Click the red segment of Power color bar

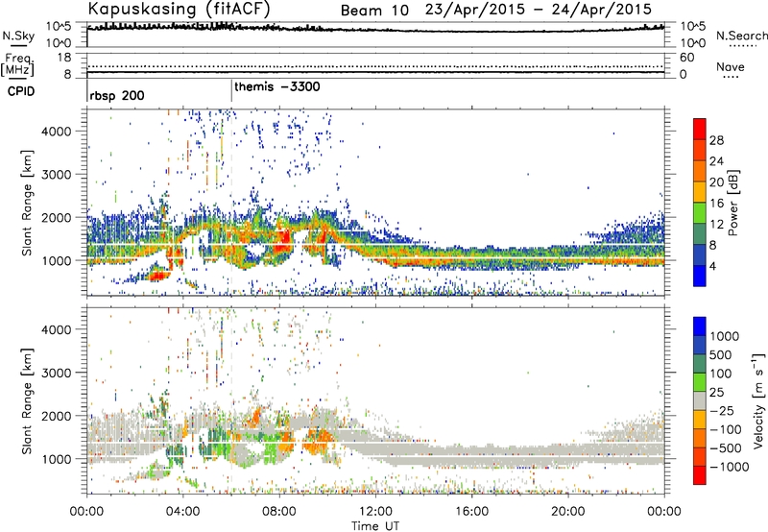pyautogui.click(x=700, y=129)
